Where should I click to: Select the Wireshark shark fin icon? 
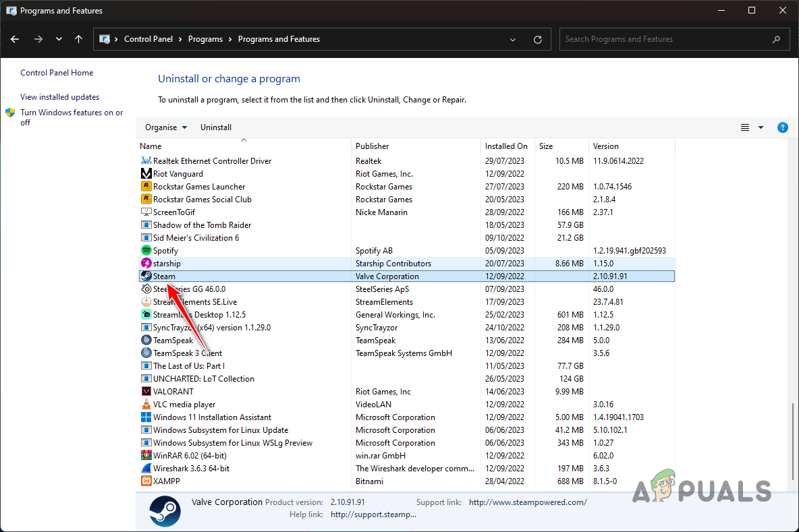coord(146,469)
